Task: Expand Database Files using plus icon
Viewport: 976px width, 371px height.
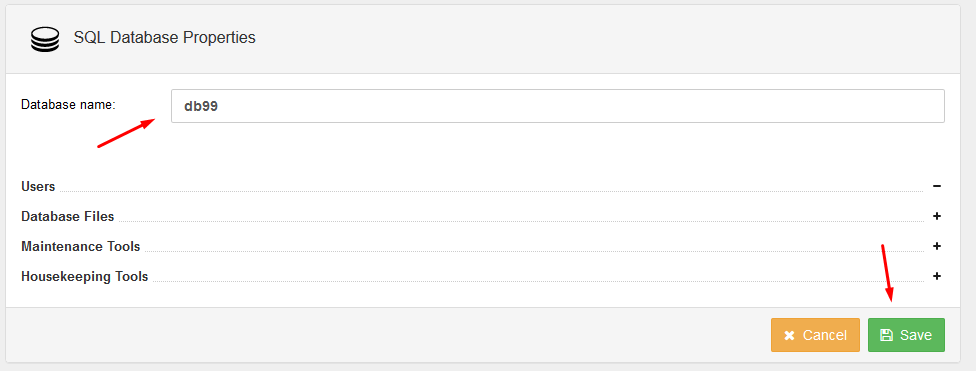Action: click(x=937, y=216)
